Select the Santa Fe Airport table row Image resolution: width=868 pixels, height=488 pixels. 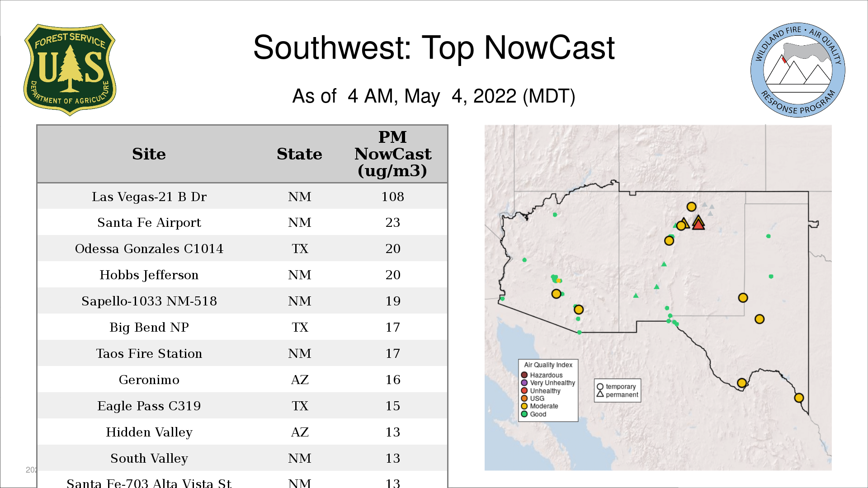(149, 222)
